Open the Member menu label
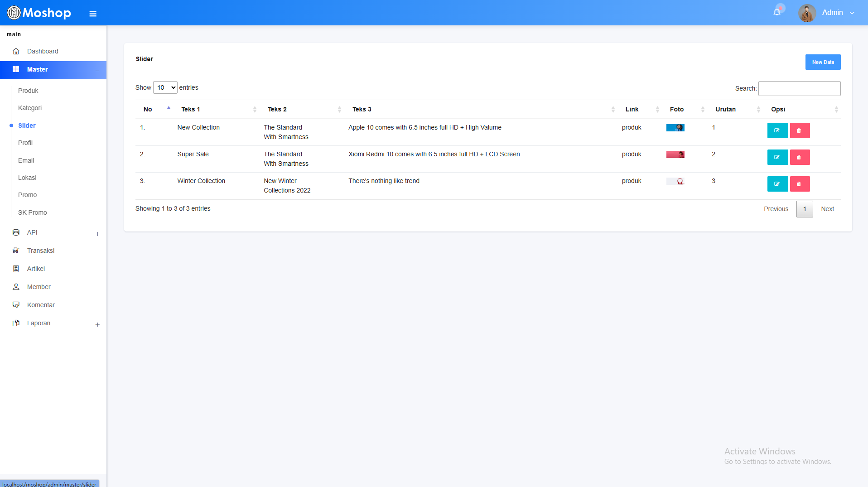 tap(39, 287)
